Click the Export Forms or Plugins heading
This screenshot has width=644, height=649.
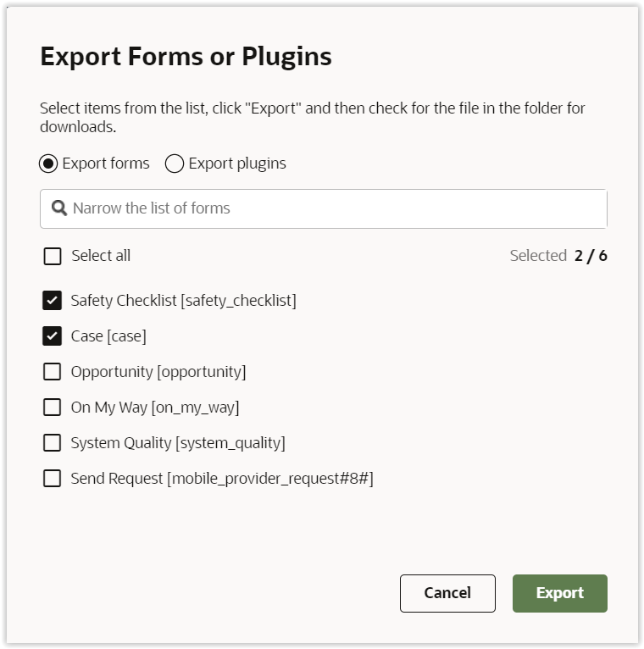tap(186, 57)
